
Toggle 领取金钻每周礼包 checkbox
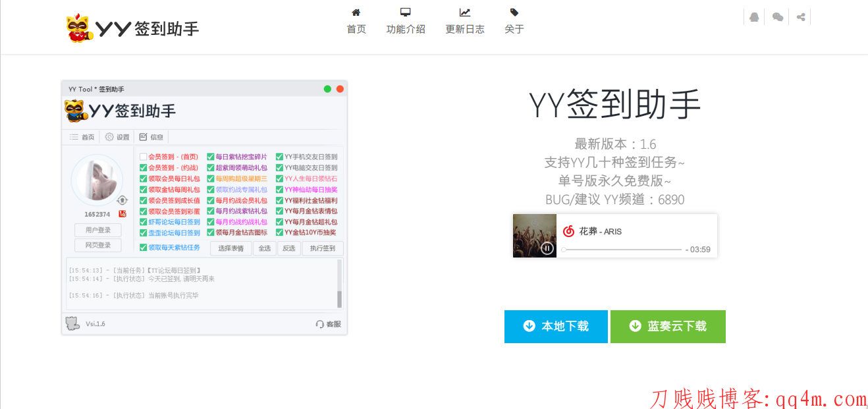click(x=143, y=189)
